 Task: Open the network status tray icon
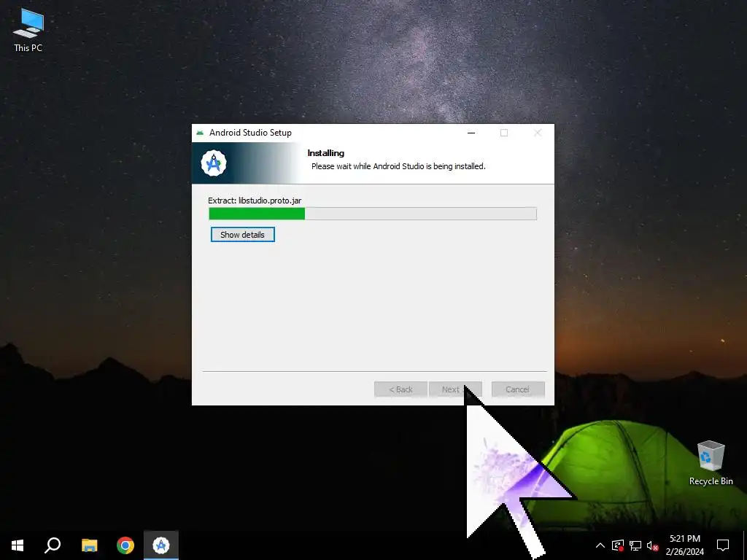click(635, 545)
